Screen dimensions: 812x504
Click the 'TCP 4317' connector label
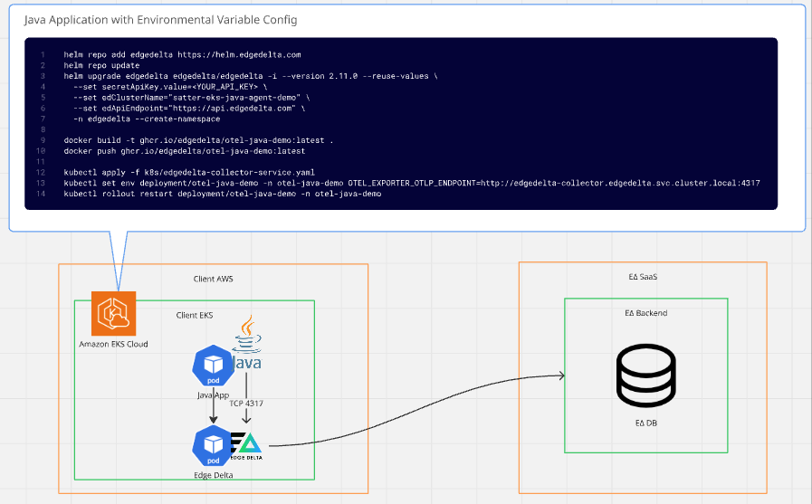coord(247,403)
